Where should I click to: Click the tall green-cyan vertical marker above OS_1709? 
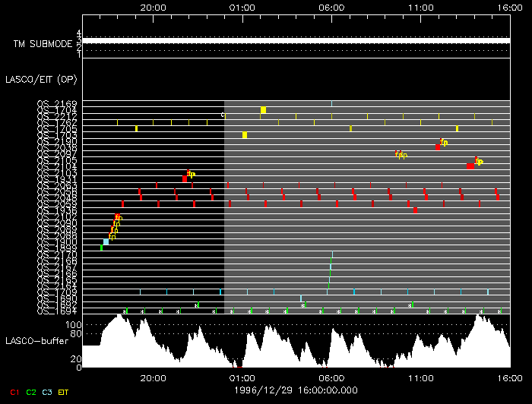pyautogui.click(x=331, y=268)
